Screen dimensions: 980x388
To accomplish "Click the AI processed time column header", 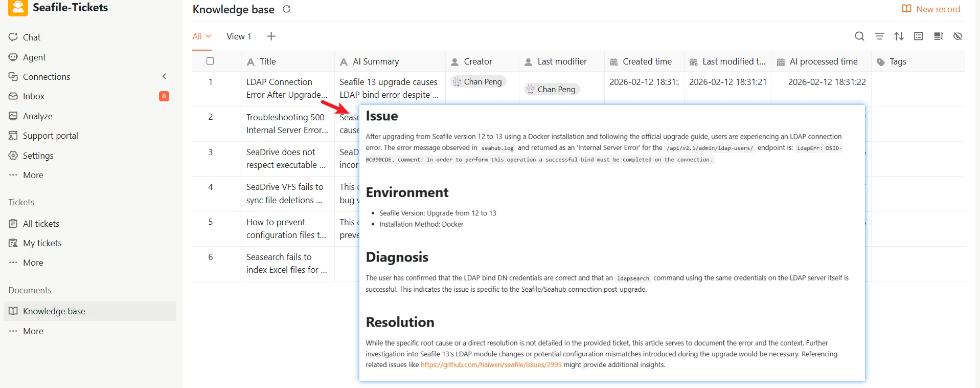I will tap(821, 61).
